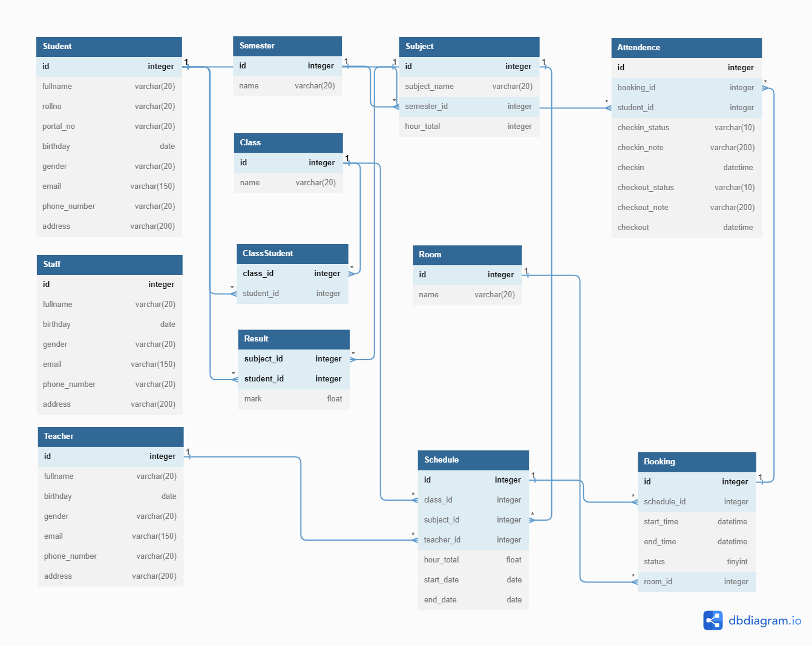Select the Schedule table header

(x=473, y=460)
